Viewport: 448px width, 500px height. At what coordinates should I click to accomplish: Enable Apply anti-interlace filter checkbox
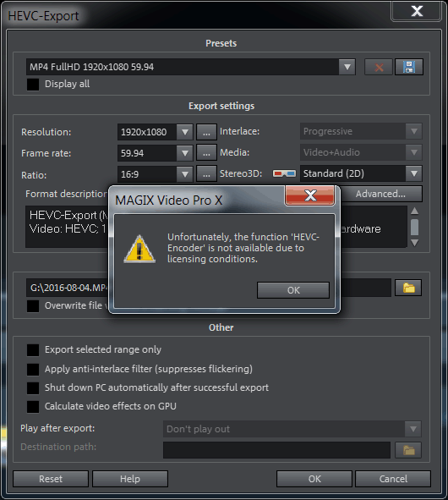(33, 369)
